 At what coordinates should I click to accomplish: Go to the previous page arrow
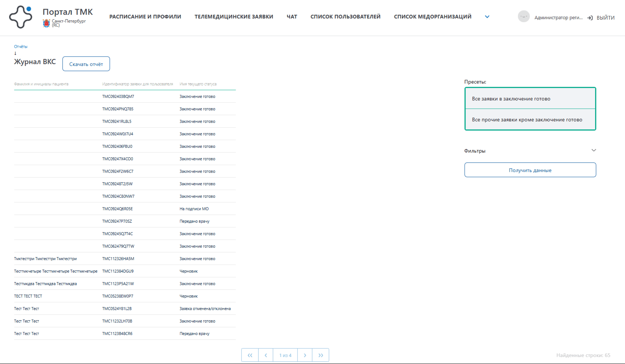(266, 355)
